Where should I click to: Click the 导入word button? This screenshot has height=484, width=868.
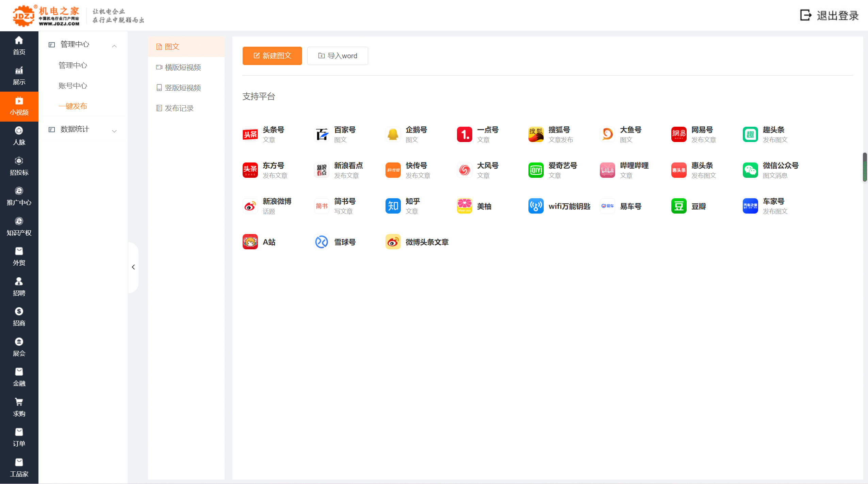(x=338, y=56)
